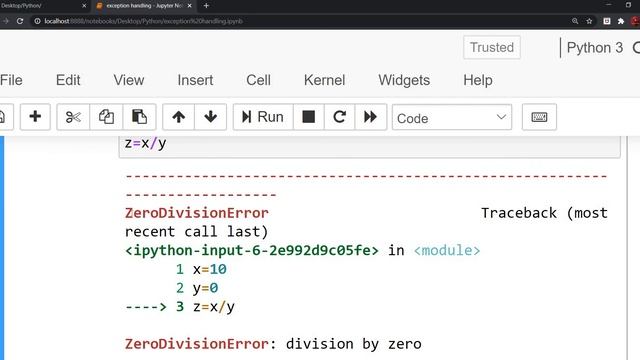Click the ipython-input-6-2e992d9c05fe text
This screenshot has width=640, height=360.
coord(252,250)
